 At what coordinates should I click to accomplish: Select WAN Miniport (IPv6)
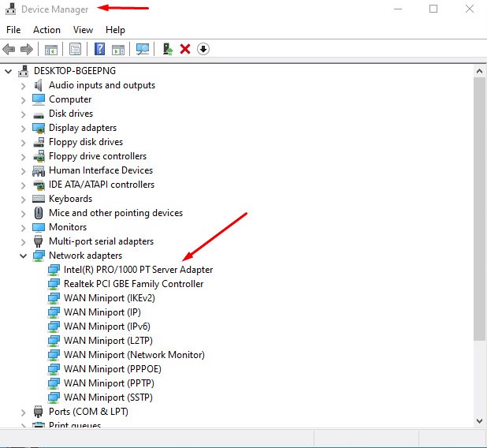coord(107,327)
